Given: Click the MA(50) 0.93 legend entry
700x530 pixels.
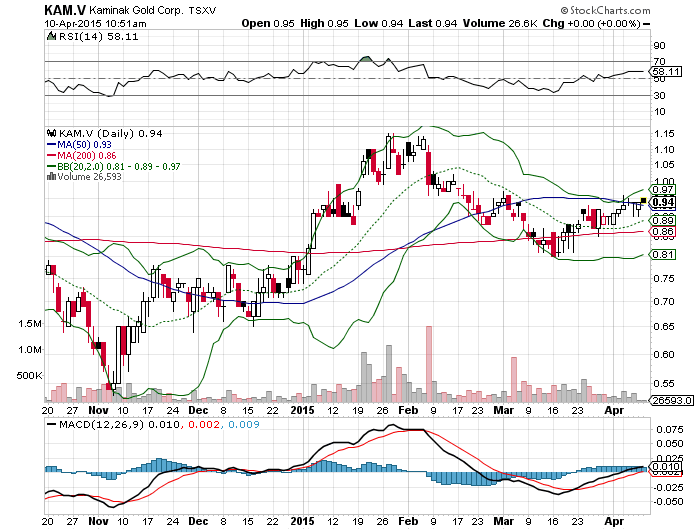Looking at the screenshot, I should [79, 144].
